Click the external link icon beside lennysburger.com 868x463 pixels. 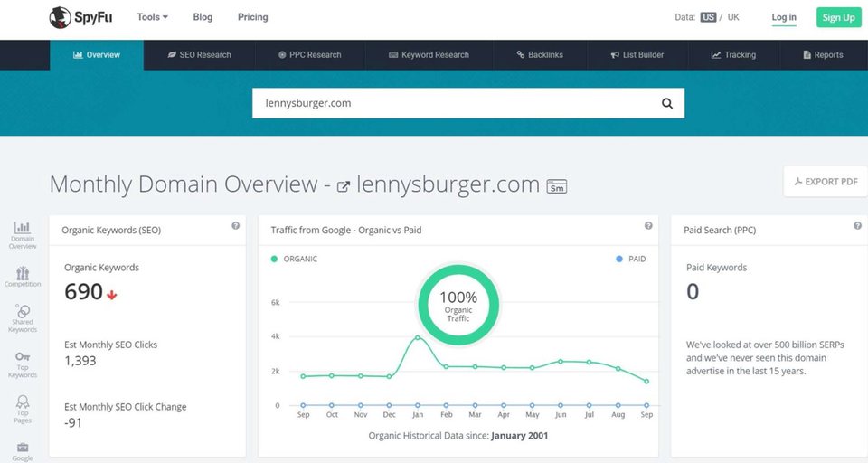344,186
